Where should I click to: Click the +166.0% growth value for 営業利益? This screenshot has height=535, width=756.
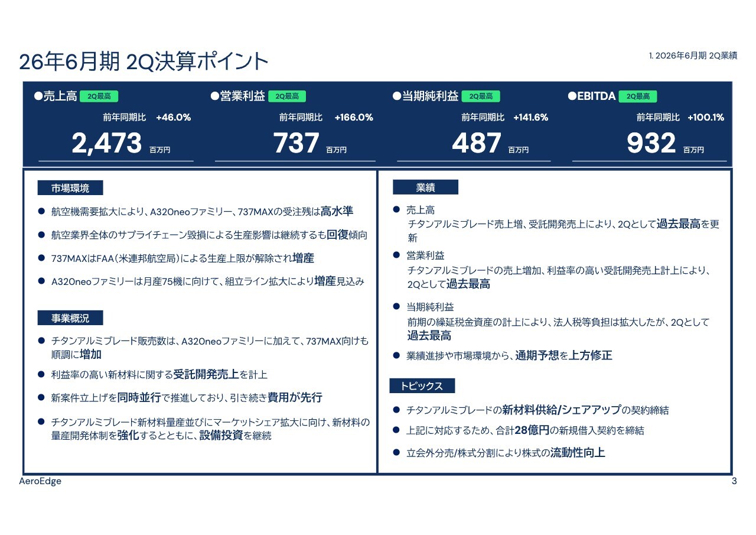coord(354,117)
